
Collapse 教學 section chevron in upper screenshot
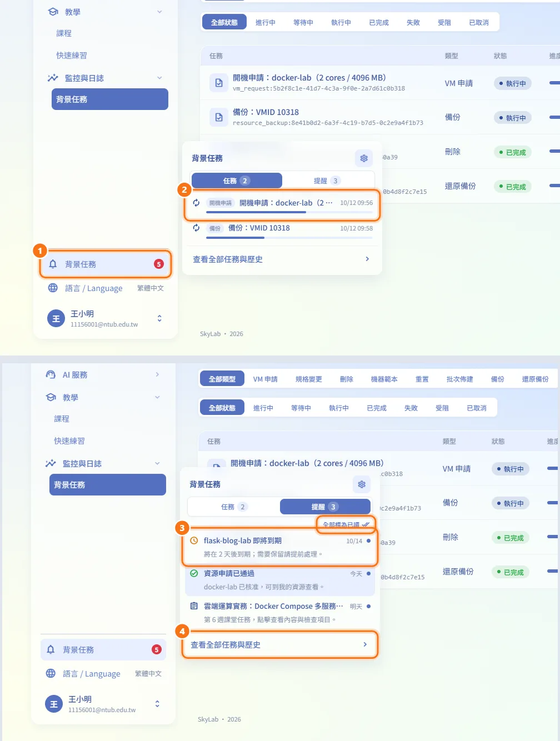[159, 12]
